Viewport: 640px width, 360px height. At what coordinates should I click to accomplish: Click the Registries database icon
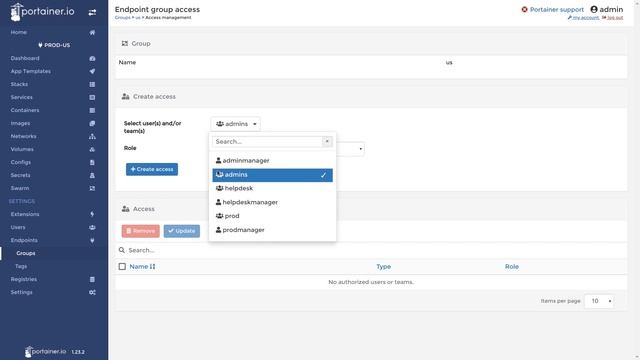(x=92, y=280)
